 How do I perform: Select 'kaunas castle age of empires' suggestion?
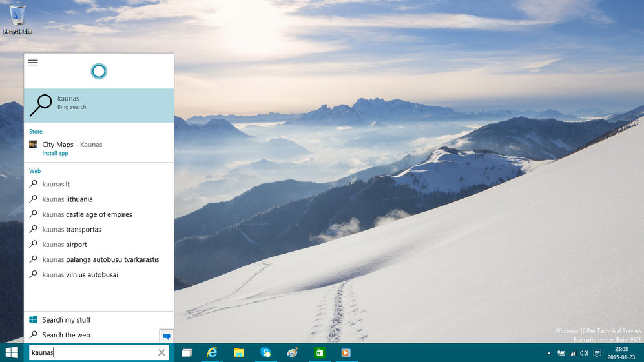87,214
